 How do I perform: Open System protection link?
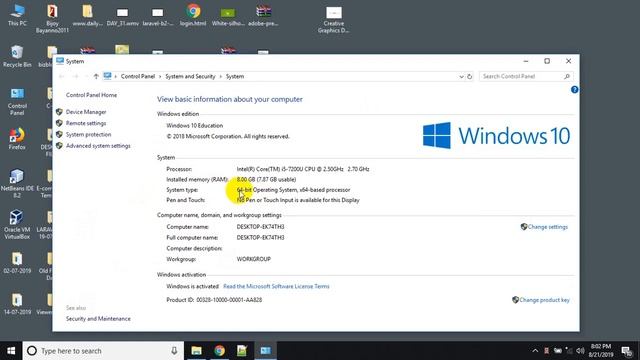88,134
